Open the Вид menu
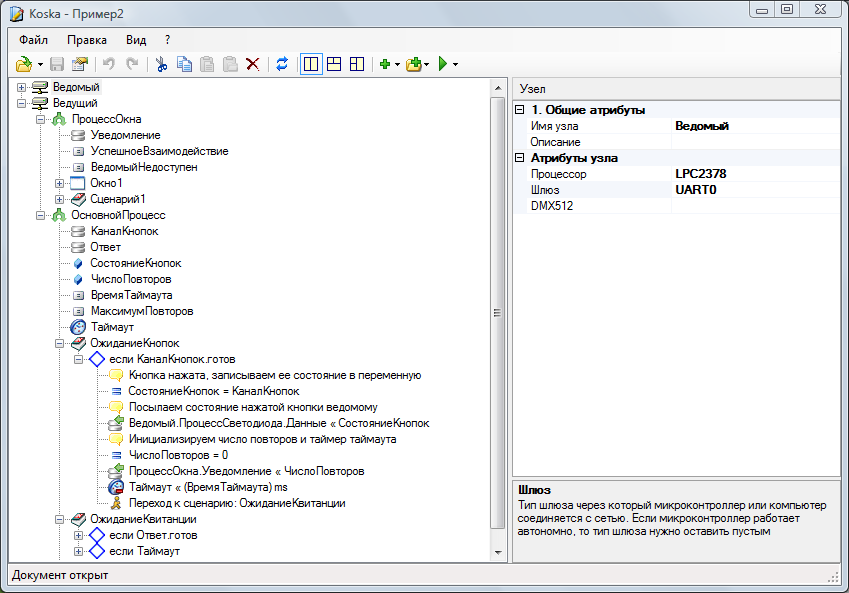The image size is (849, 593). click(136, 40)
